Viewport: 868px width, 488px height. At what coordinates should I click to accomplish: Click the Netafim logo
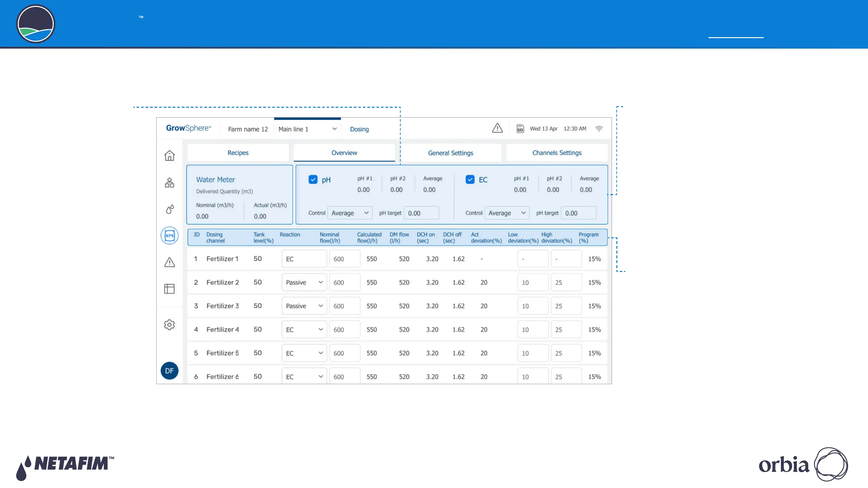(x=65, y=467)
